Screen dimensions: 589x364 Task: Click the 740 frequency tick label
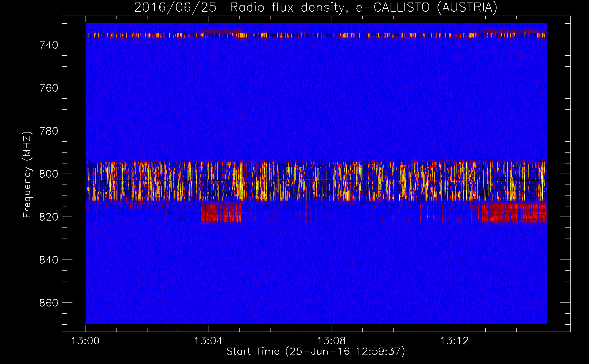pos(49,45)
